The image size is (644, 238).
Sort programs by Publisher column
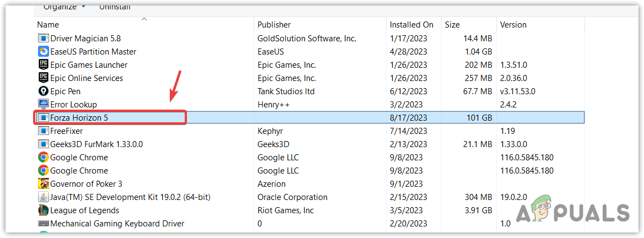pos(274,25)
